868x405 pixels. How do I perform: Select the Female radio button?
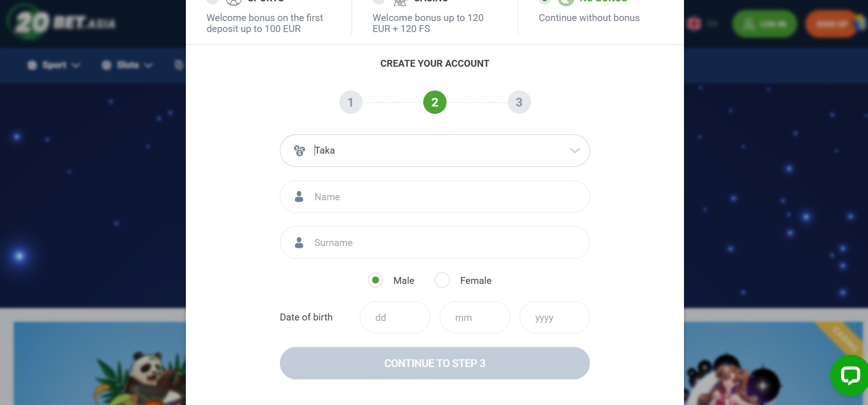click(x=442, y=280)
